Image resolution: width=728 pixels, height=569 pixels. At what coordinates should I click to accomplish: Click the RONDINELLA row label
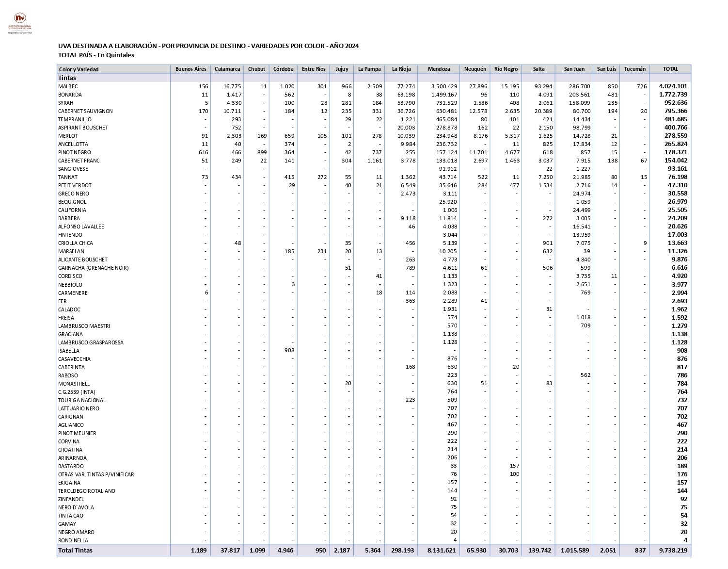click(73, 540)
